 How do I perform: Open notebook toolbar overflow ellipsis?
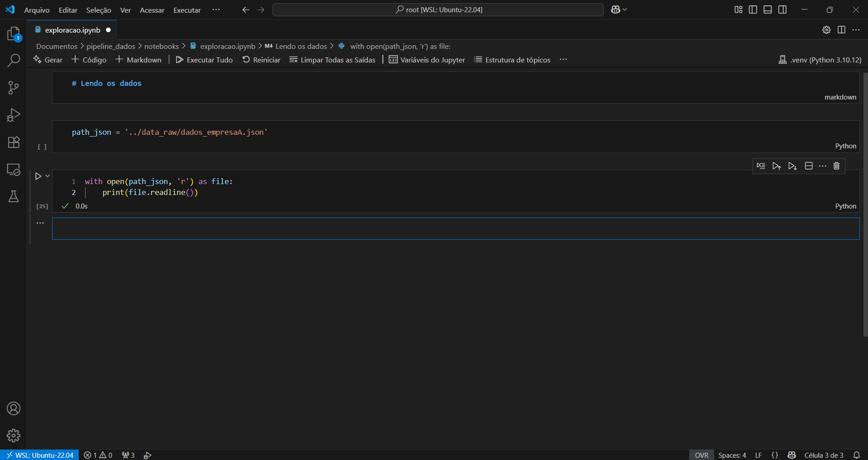pyautogui.click(x=563, y=60)
